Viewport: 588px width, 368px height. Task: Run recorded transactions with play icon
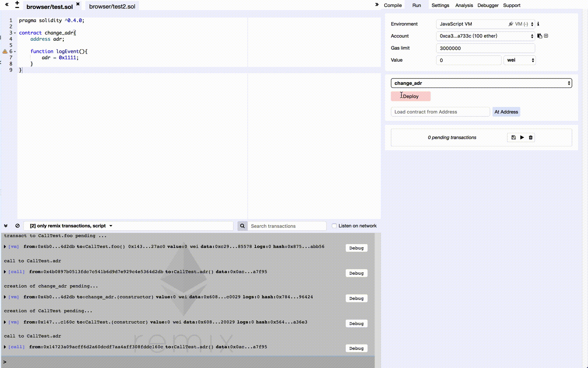522,137
